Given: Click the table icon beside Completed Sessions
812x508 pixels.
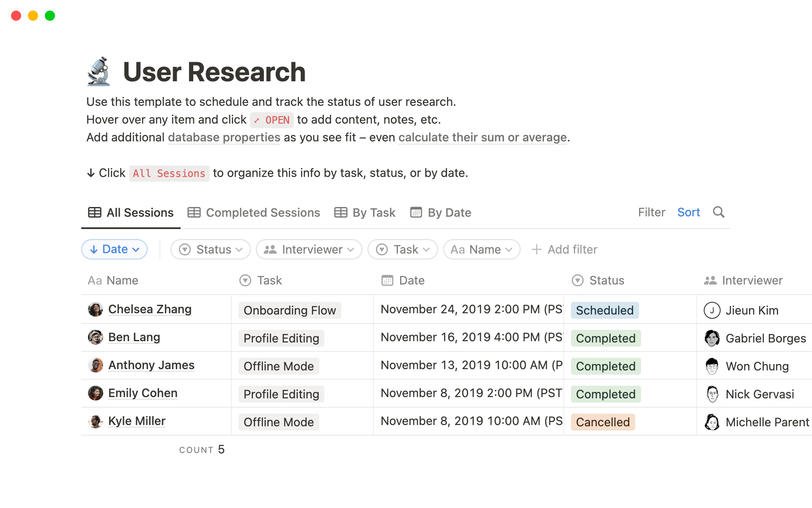Looking at the screenshot, I should [x=194, y=212].
